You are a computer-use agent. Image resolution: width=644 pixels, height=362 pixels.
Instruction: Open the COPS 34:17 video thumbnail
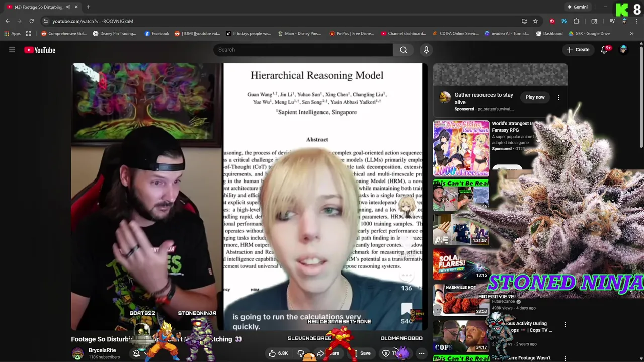pos(461,335)
